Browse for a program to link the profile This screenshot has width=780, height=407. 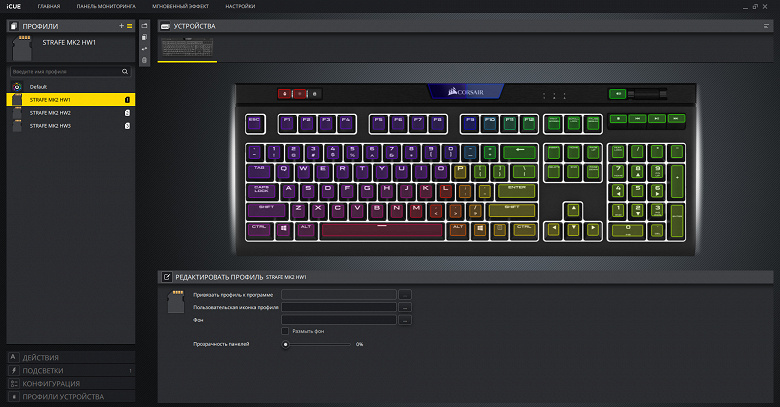point(405,295)
